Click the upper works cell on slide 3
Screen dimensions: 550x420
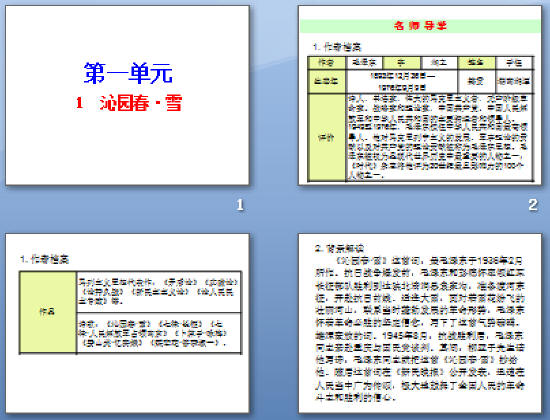coord(159,292)
